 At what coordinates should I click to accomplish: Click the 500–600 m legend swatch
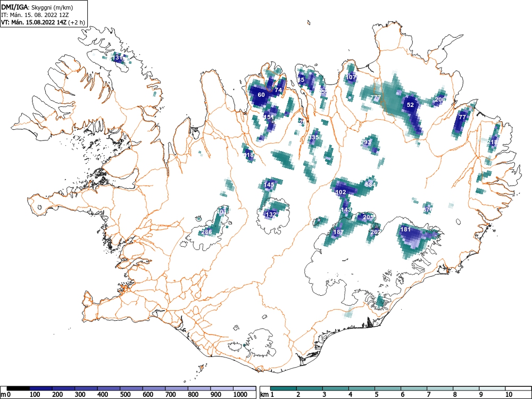(131, 388)
